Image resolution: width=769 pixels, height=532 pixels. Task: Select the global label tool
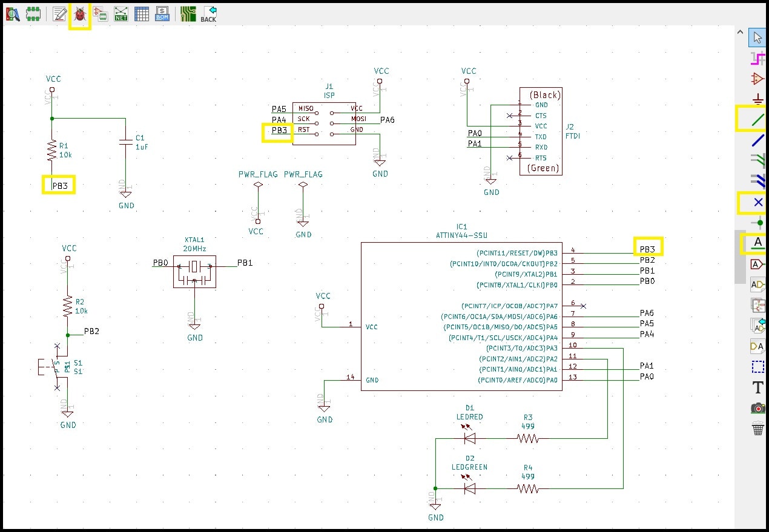coord(757,264)
